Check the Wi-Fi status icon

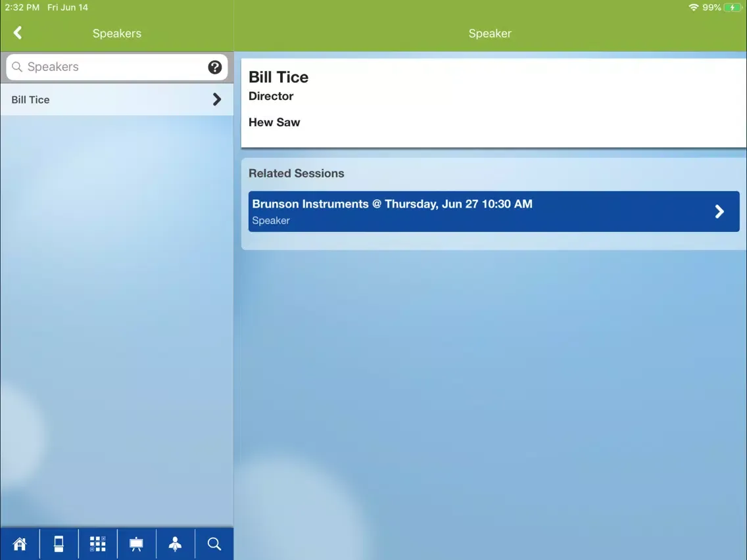(693, 7)
